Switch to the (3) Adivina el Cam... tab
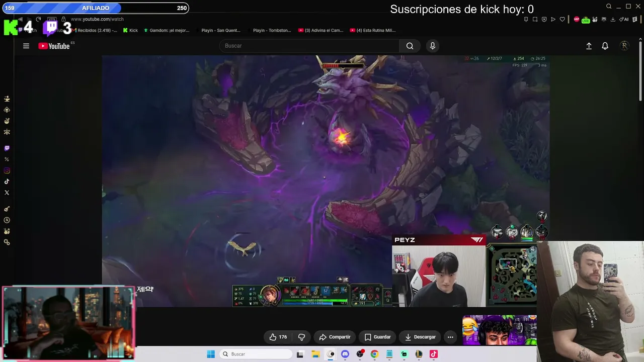 point(320,30)
